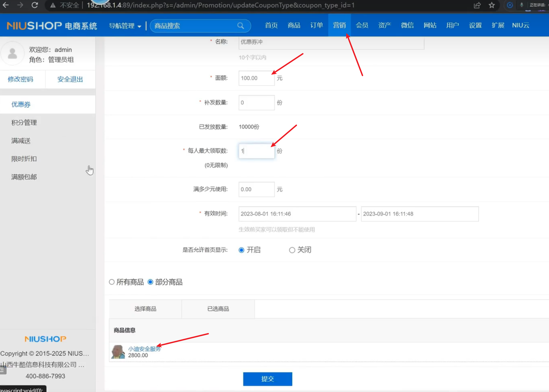Open the end date picker field
Image resolution: width=549 pixels, height=392 pixels.
point(419,214)
